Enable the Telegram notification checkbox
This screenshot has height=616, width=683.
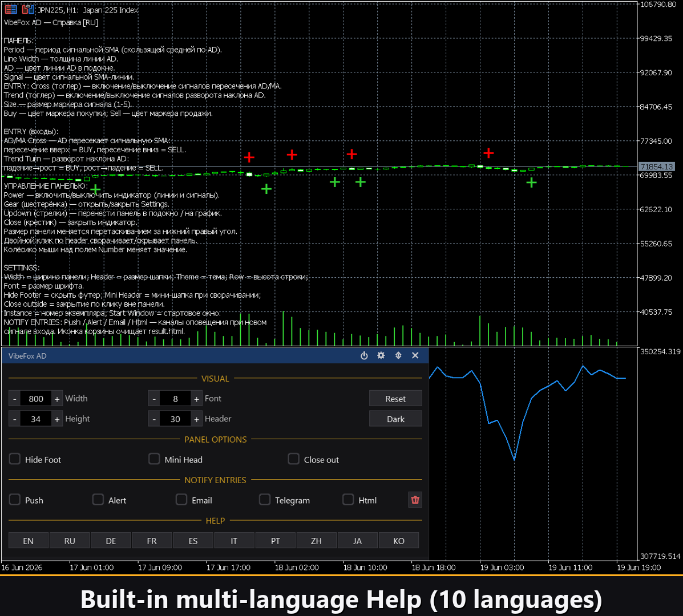pos(265,499)
